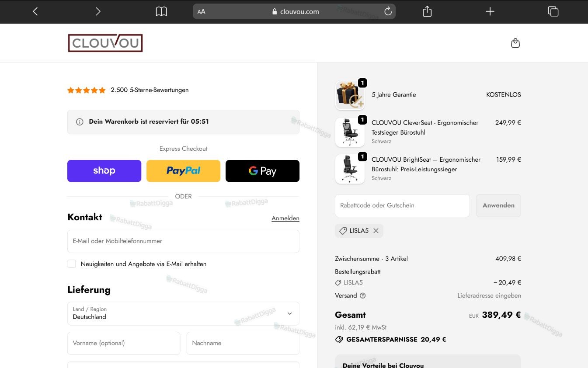The height and width of the screenshot is (368, 588).
Task: Click the CleverSeat chair thumbnail
Action: point(350,132)
